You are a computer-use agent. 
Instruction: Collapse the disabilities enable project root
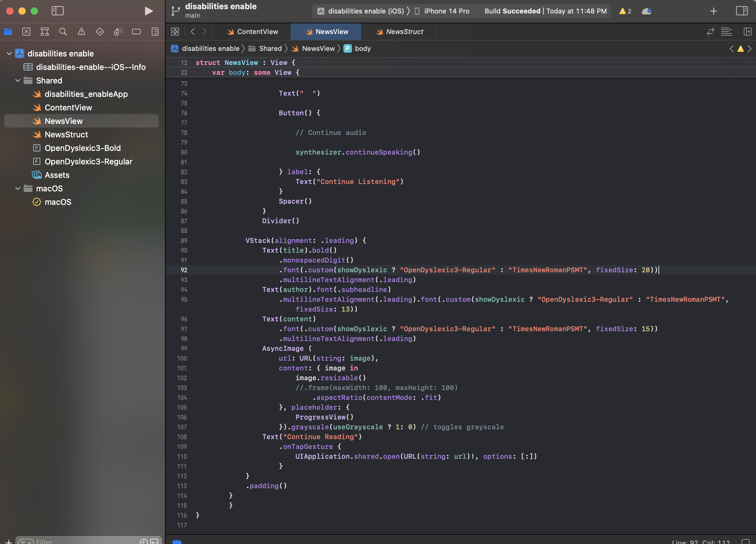coord(9,54)
